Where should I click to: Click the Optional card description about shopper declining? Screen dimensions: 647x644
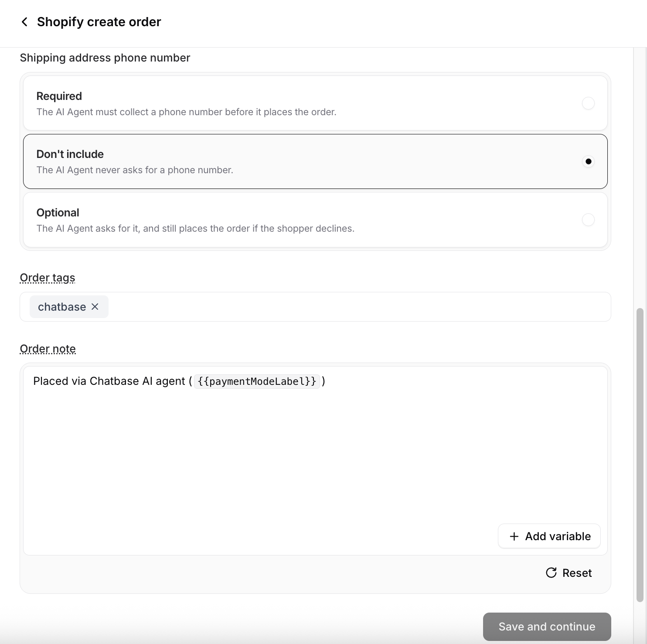click(x=195, y=228)
